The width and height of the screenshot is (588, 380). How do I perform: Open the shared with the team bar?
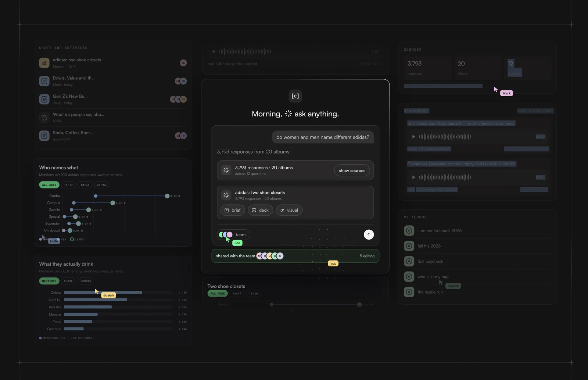click(x=295, y=256)
